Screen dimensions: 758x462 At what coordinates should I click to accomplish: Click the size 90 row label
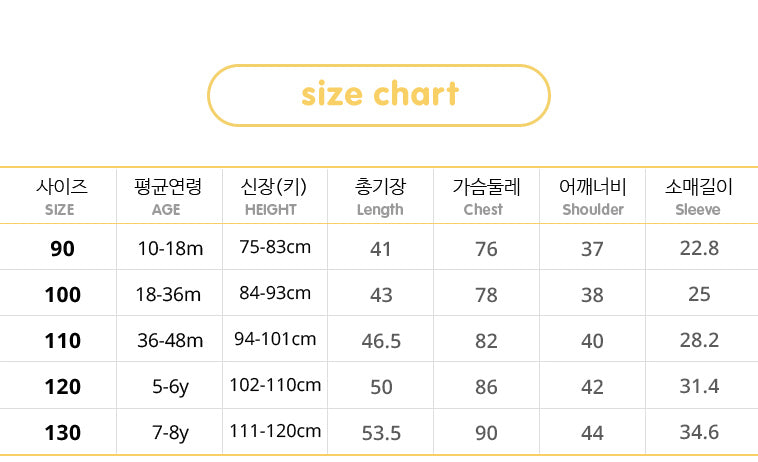62,248
